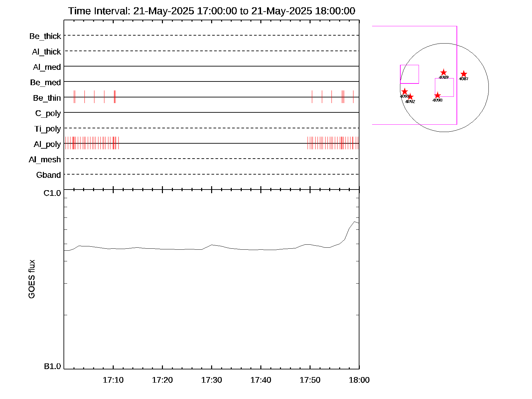
Task: Click the red star marking region 4087
Action: [464, 74]
